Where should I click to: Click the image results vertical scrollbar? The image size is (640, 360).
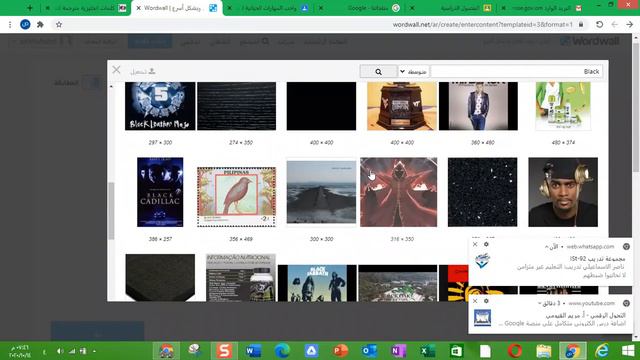(x=111, y=210)
